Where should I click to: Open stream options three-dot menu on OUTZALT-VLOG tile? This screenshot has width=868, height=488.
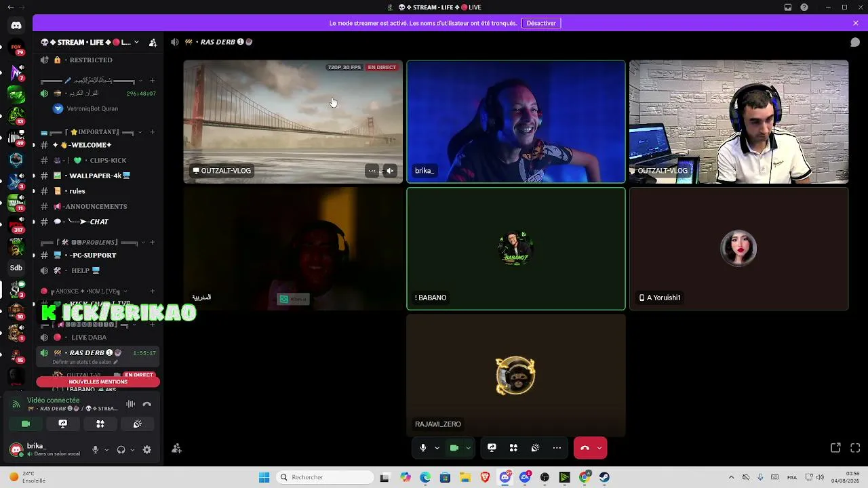tap(372, 171)
